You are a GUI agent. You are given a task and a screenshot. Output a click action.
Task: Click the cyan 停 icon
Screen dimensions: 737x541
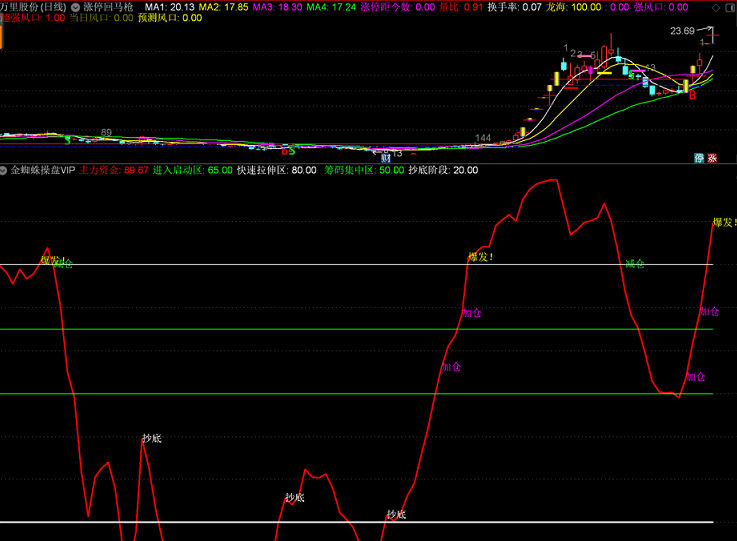coord(699,158)
